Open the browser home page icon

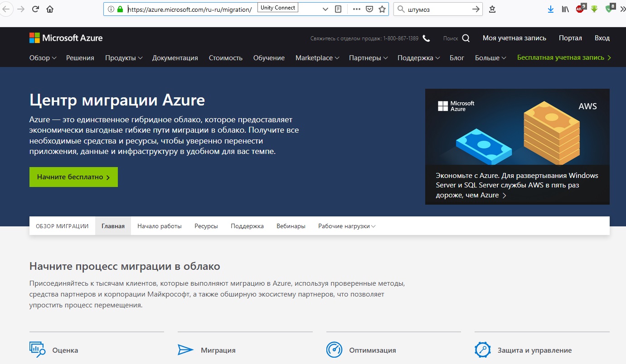(x=50, y=9)
